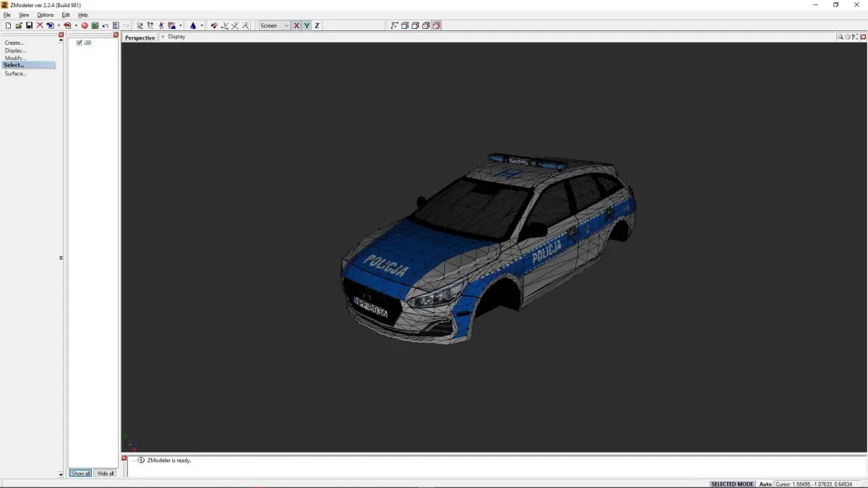This screenshot has width=868, height=488.
Task: Click the Save floppy disk icon
Action: pos(29,25)
